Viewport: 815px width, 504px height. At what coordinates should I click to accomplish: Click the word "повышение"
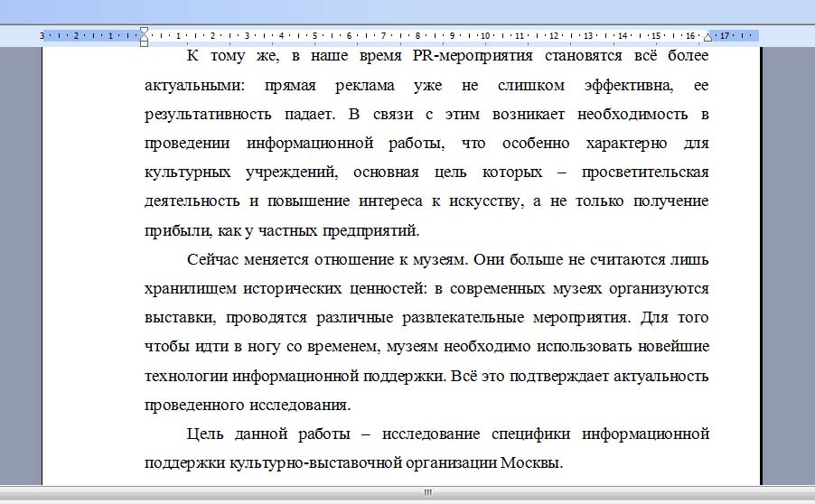pyautogui.click(x=308, y=201)
